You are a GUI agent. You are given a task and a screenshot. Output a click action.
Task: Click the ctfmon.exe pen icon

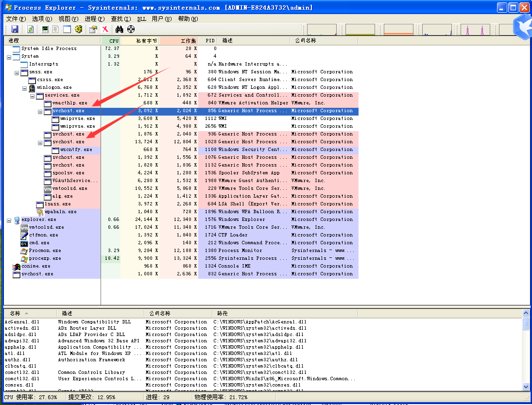point(24,235)
